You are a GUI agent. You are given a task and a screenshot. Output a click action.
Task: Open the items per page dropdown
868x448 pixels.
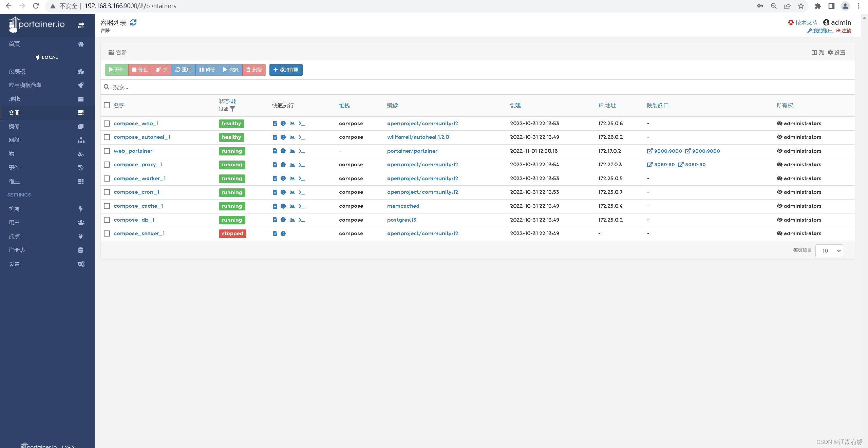[829, 251]
